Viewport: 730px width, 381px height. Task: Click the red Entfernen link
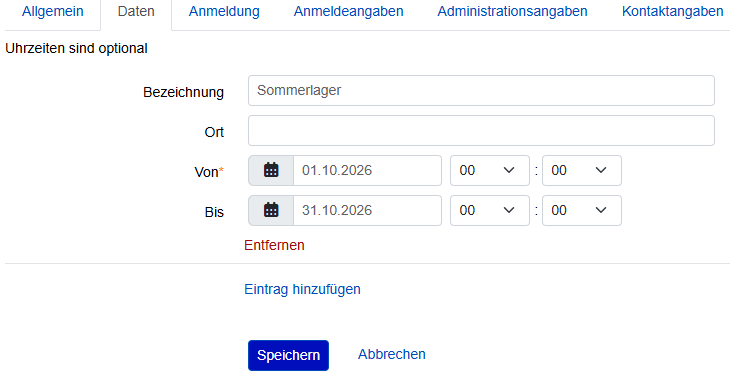[274, 245]
